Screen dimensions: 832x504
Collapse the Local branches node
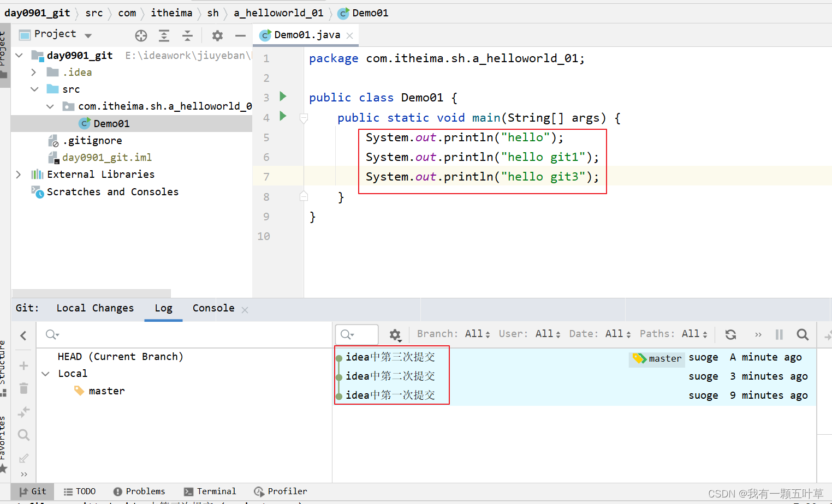[46, 374]
